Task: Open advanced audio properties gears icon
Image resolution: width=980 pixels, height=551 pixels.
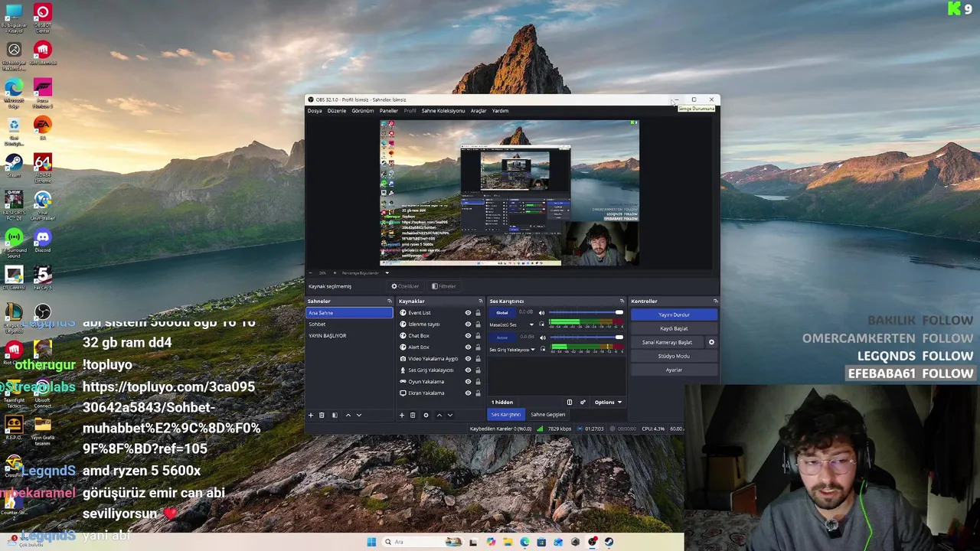Action: pyautogui.click(x=583, y=402)
